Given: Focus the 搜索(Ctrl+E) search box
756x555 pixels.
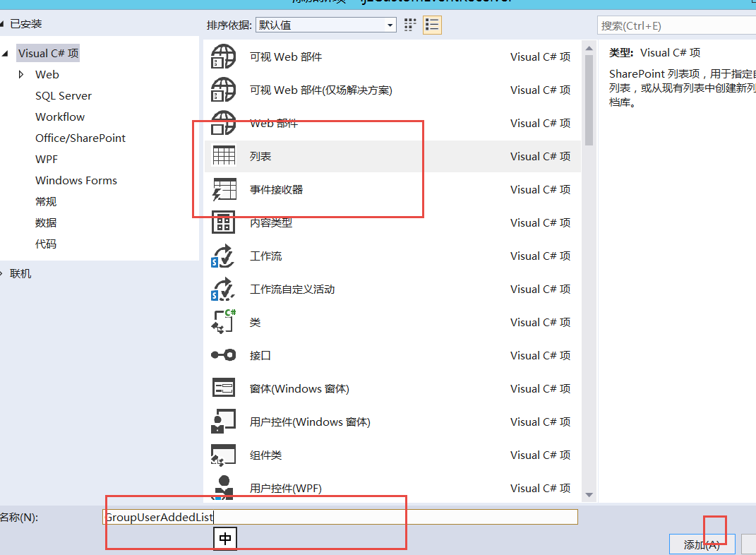Looking at the screenshot, I should point(676,25).
